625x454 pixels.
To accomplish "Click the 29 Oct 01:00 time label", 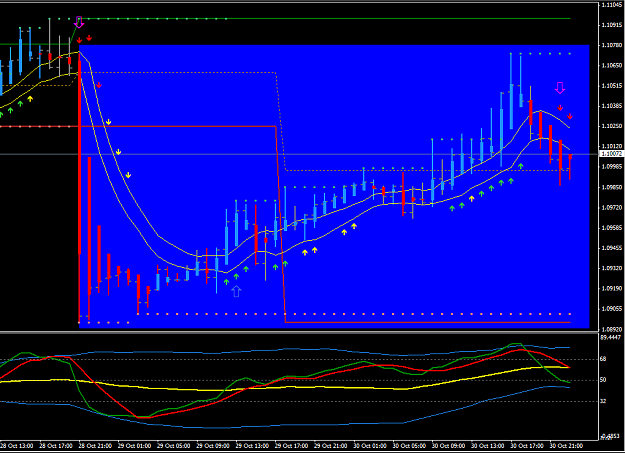I will 134,446.
